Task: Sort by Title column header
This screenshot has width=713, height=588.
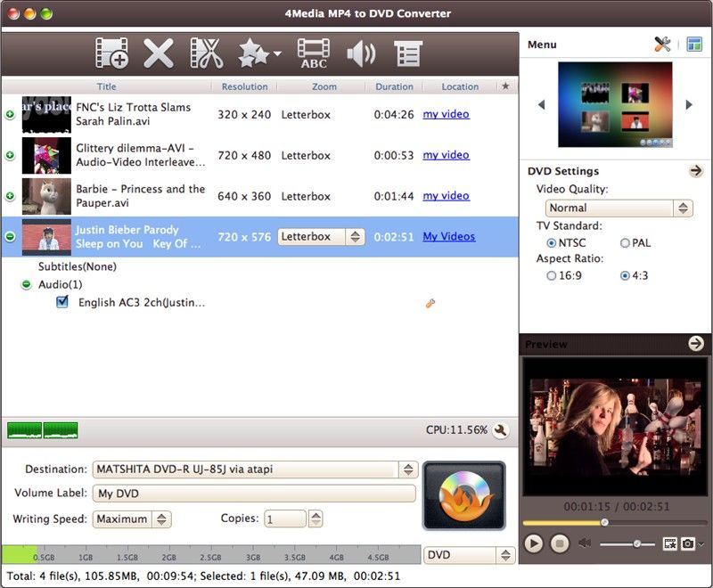Action: (x=106, y=86)
